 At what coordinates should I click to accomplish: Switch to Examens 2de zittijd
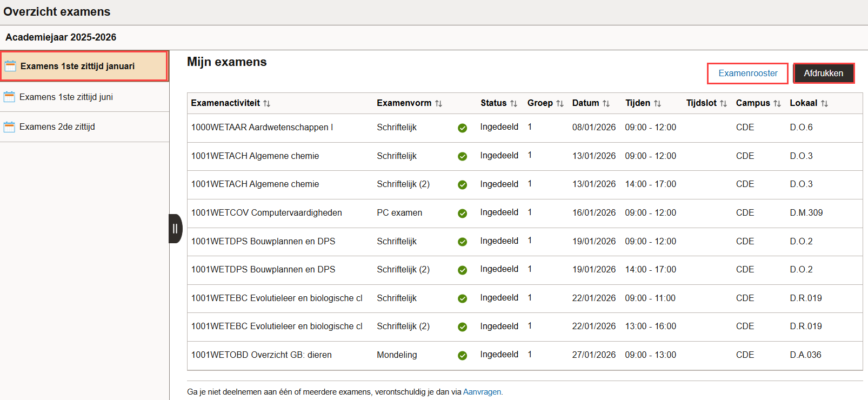coord(57,127)
